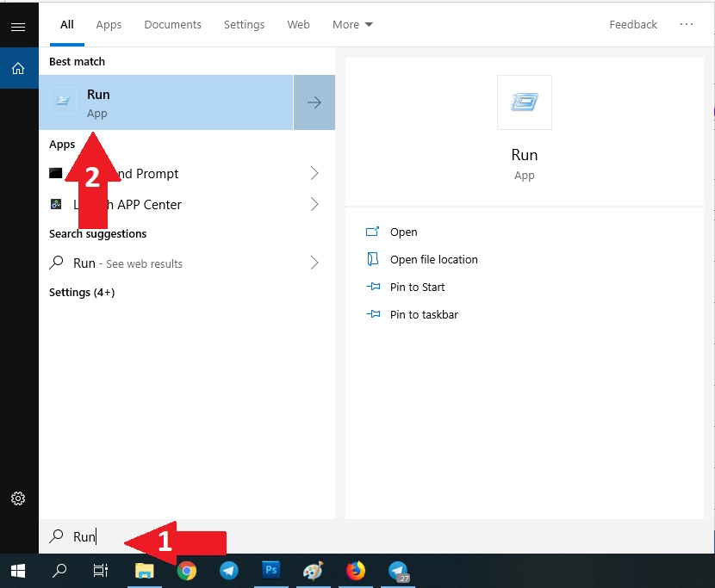Expand the Run best match arrow
715x588 pixels.
314,102
